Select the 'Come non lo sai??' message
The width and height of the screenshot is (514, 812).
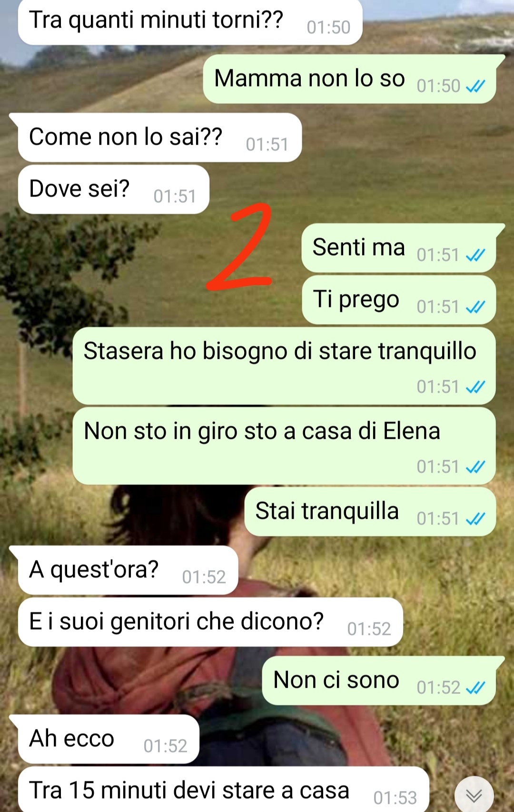pyautogui.click(x=160, y=138)
